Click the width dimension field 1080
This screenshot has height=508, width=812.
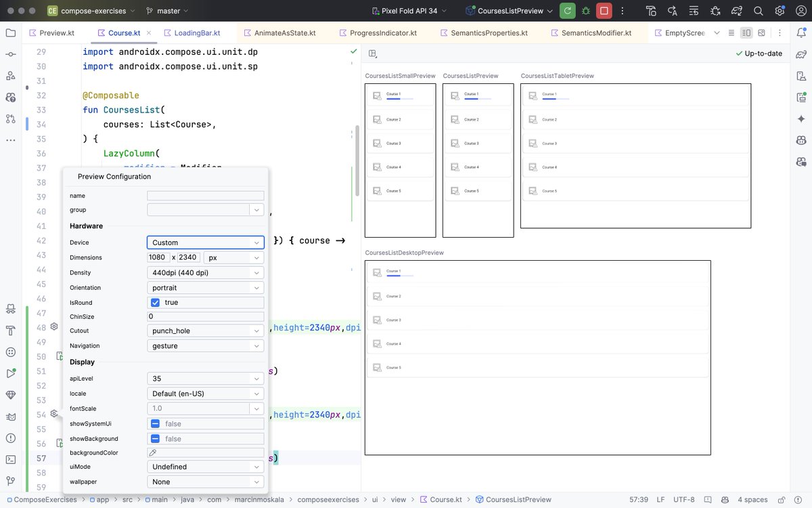(x=158, y=257)
